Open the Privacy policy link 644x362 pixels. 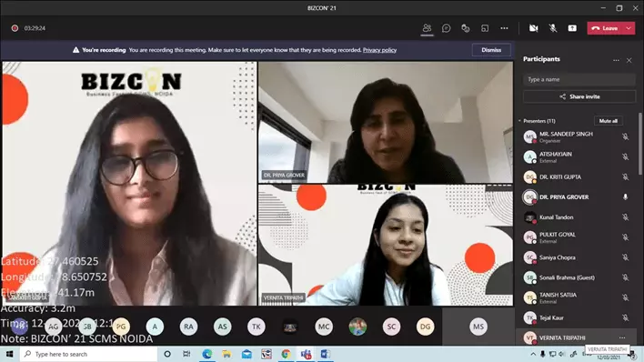click(x=379, y=50)
